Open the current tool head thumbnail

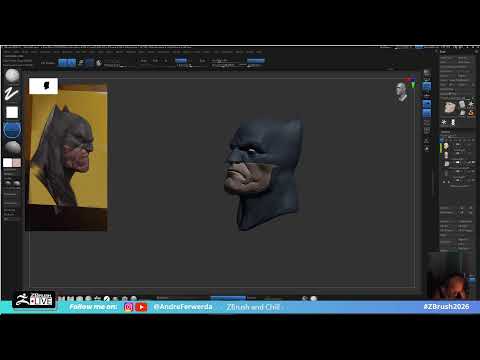[449, 107]
